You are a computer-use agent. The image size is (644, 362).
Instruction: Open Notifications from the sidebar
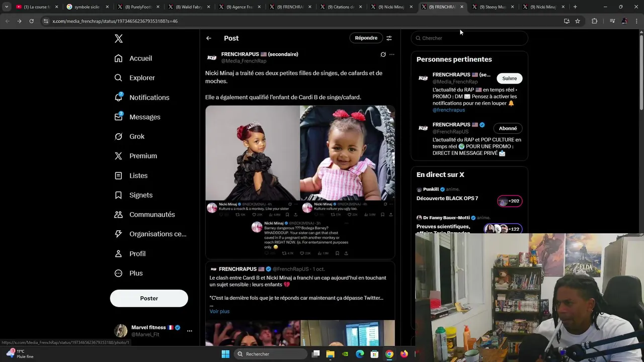142,98
